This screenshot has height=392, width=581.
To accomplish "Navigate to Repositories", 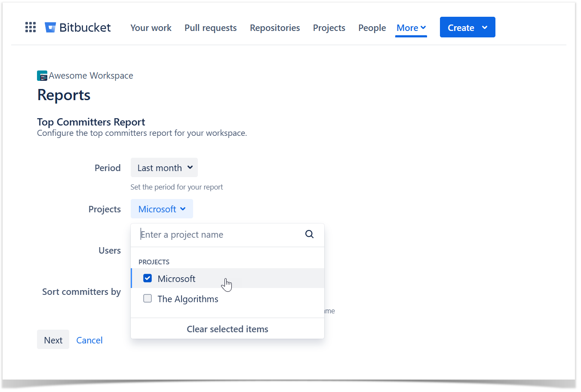I will tap(275, 28).
